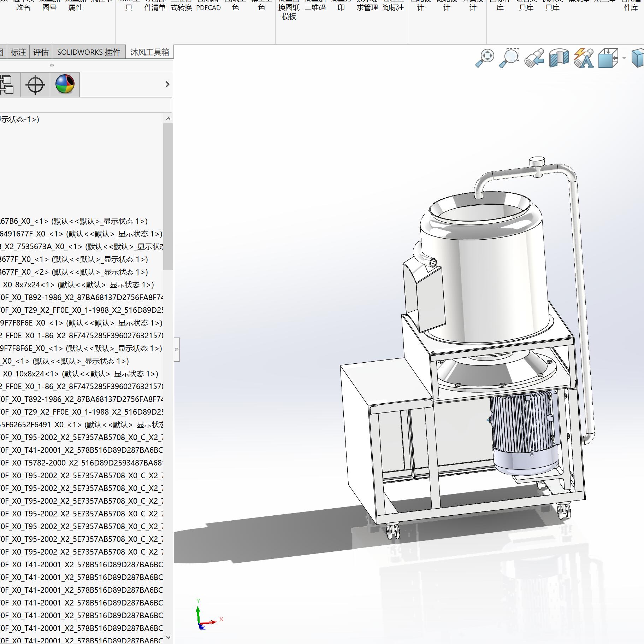644x644 pixels.
Task: Select the 沐风工具箱 tab
Action: coord(149,52)
